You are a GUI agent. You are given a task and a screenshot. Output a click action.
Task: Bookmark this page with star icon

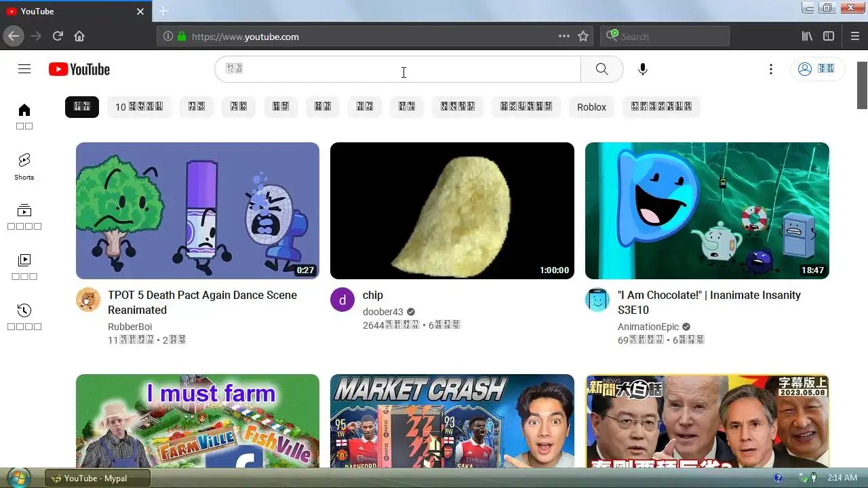point(583,37)
